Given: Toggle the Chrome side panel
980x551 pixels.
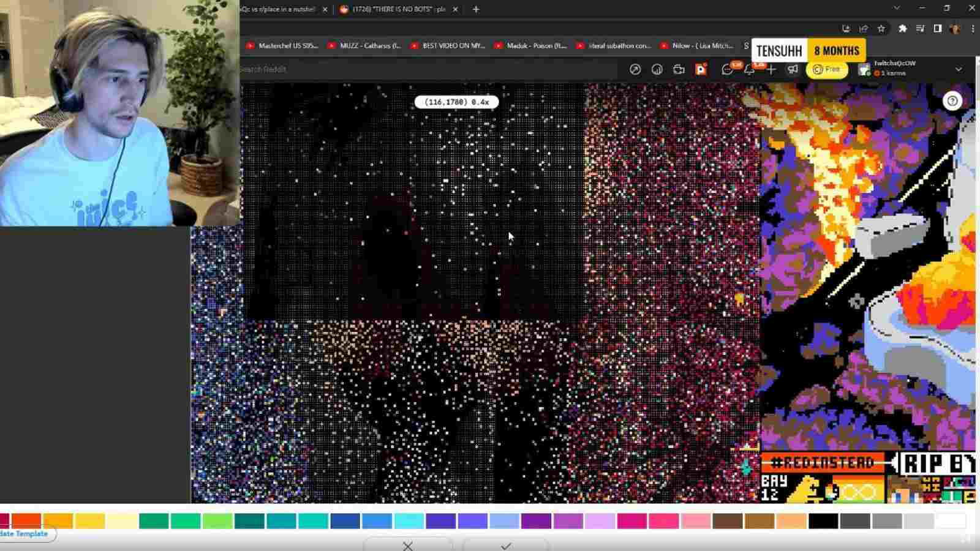Looking at the screenshot, I should [937, 28].
